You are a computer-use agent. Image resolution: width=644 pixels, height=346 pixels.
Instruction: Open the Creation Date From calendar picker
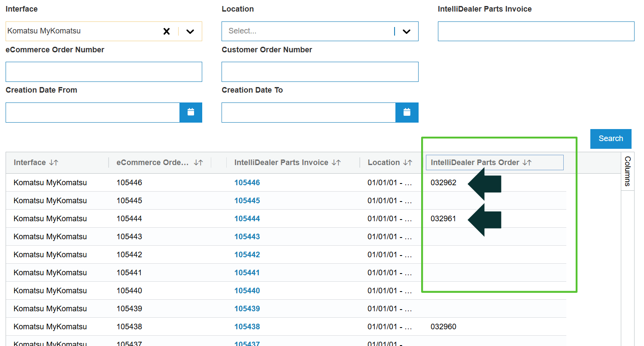coord(191,112)
